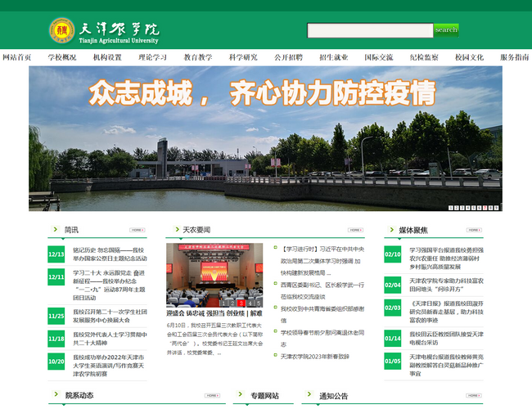The width and height of the screenshot is (532, 409).
Task: Click the 01/14 date badge
Action: click(393, 339)
